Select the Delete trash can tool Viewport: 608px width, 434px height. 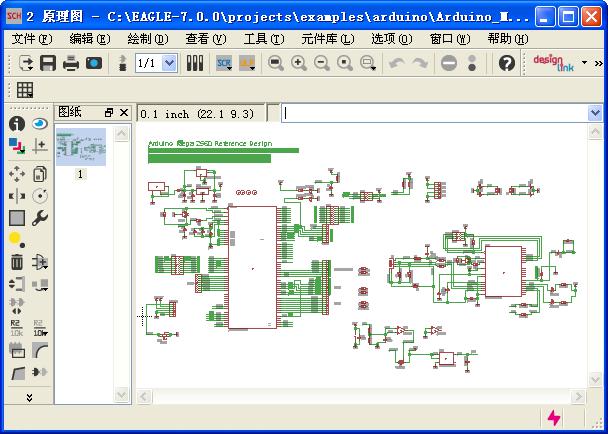tap(17, 262)
